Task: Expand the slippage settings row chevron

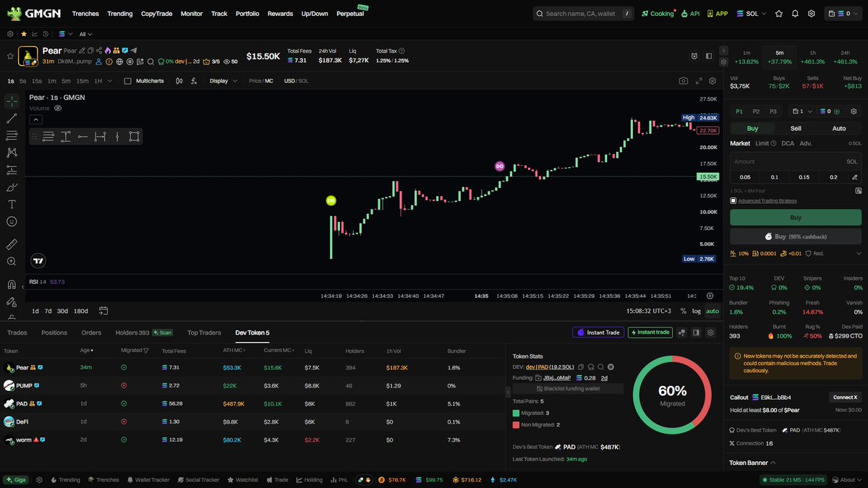Action: [x=858, y=254]
